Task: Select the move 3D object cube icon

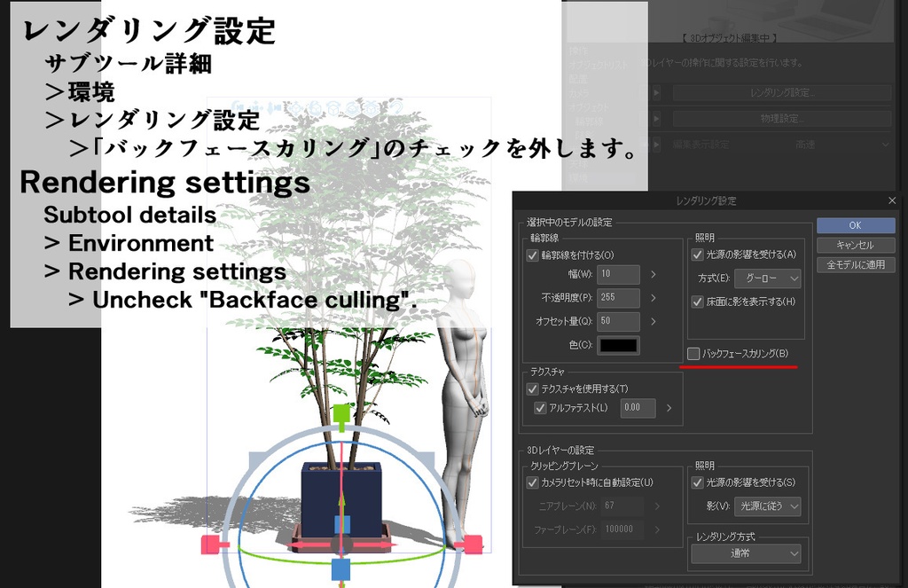Action: pos(296,107)
